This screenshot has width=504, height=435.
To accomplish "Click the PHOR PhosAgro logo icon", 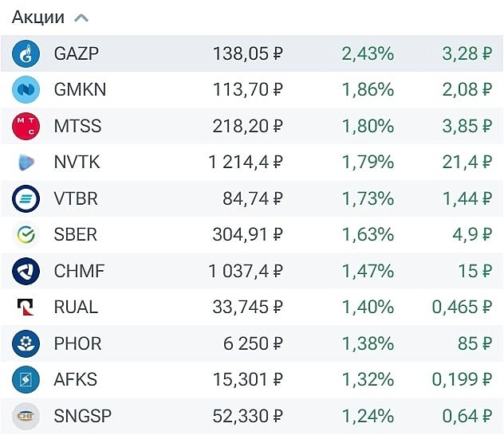I will (x=26, y=343).
